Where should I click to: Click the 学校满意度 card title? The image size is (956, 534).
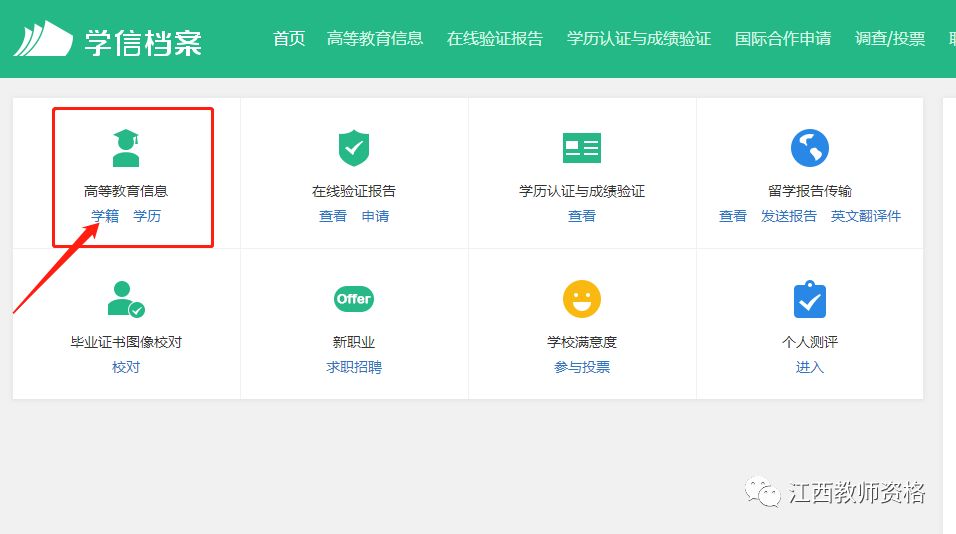582,342
